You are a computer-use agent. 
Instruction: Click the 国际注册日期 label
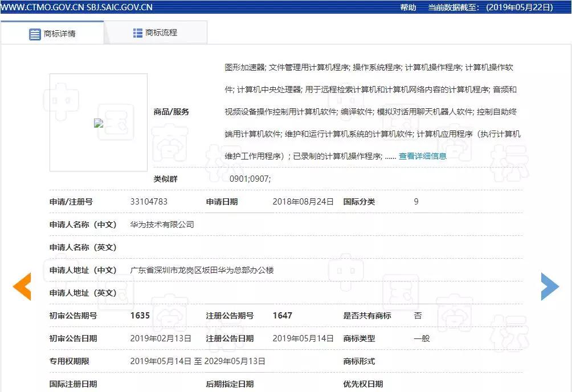(73, 384)
